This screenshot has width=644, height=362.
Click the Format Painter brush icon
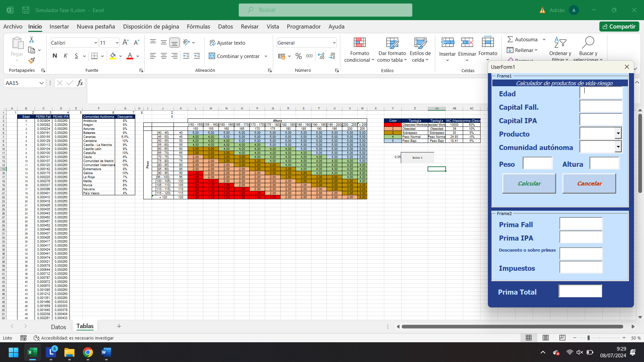click(32, 60)
